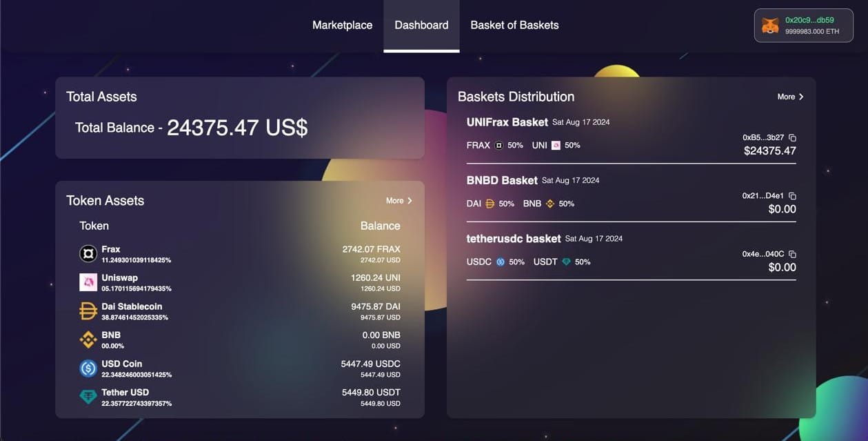
Task: Click UNI icon in UNIFrax Basket
Action: click(x=556, y=146)
